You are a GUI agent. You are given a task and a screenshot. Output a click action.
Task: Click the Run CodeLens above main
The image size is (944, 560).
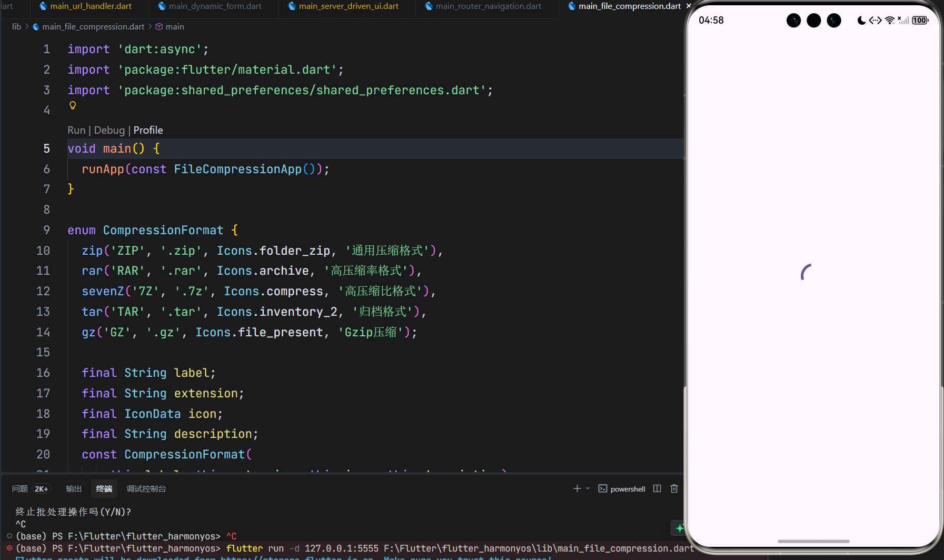click(76, 130)
